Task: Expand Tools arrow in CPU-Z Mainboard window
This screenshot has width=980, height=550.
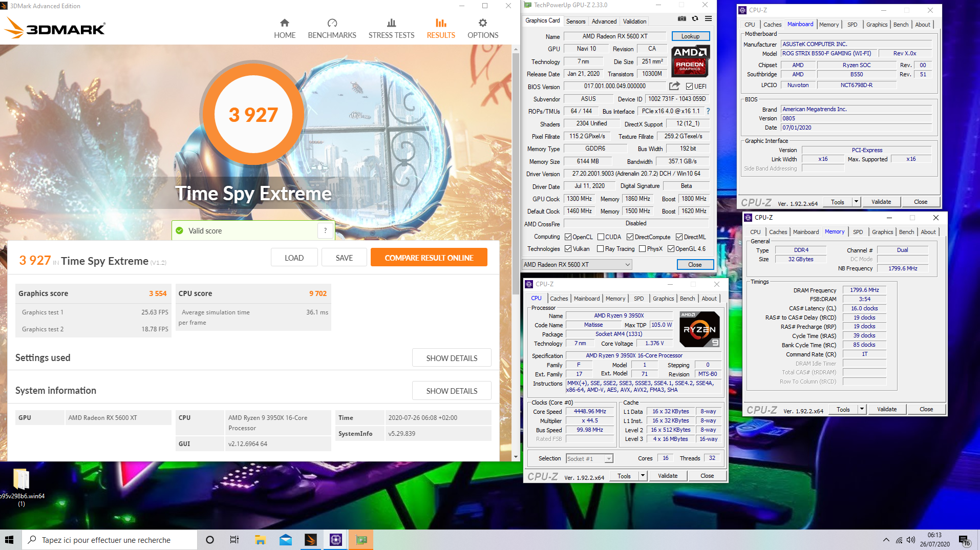Action: click(856, 202)
